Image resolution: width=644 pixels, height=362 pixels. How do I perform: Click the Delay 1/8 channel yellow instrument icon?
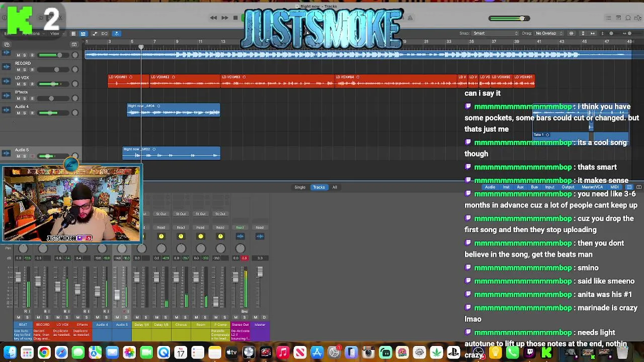[161, 236]
